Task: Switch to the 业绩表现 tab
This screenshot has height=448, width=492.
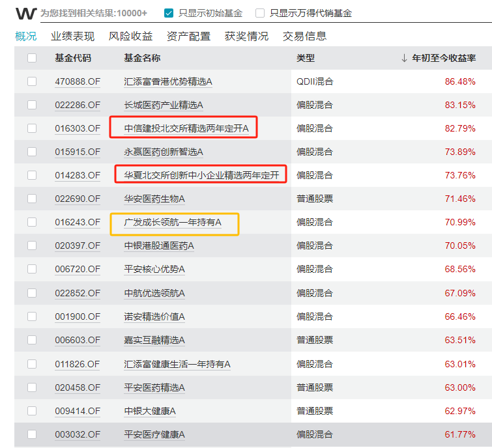Action: click(72, 36)
